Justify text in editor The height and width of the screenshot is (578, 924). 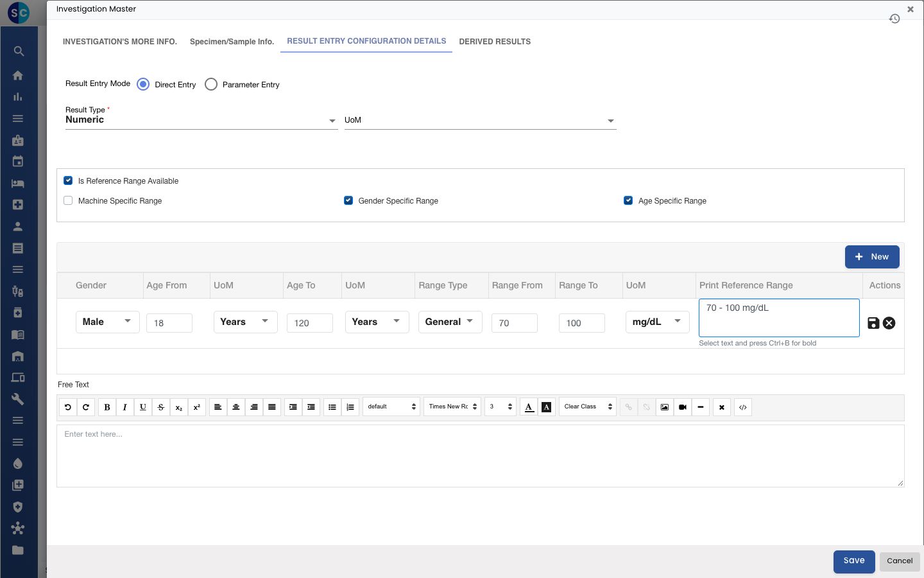coord(272,407)
